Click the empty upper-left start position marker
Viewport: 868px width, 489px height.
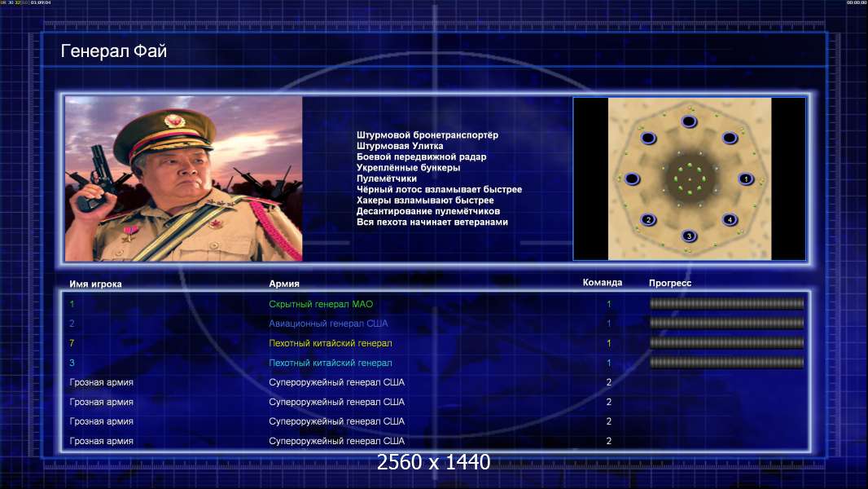pos(649,138)
